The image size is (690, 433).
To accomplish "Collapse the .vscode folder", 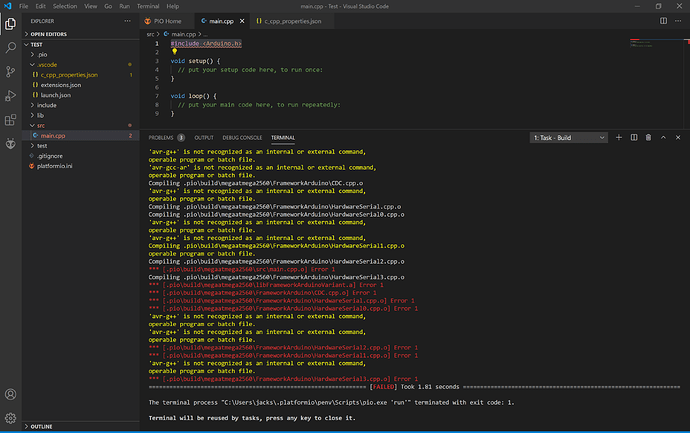I will pyautogui.click(x=81, y=65).
